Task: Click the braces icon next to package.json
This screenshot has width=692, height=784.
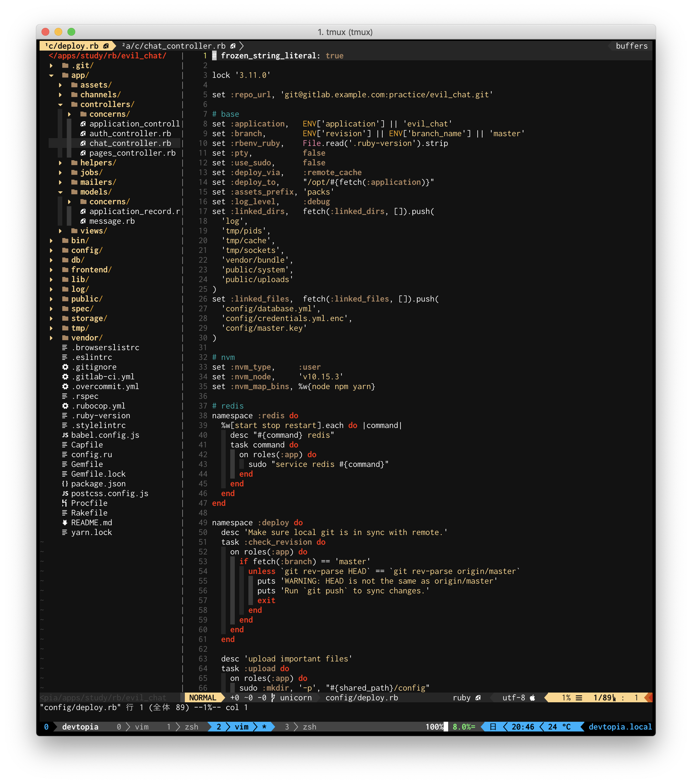Action: click(65, 484)
